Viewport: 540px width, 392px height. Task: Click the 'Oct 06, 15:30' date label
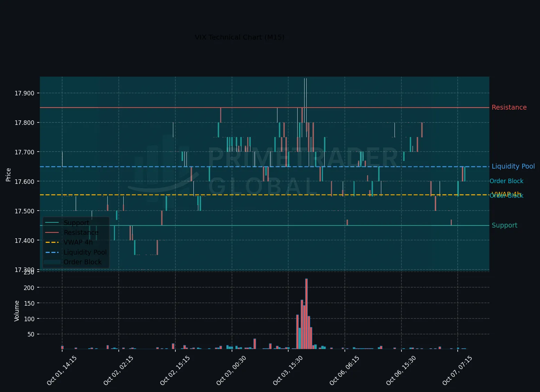click(x=401, y=370)
